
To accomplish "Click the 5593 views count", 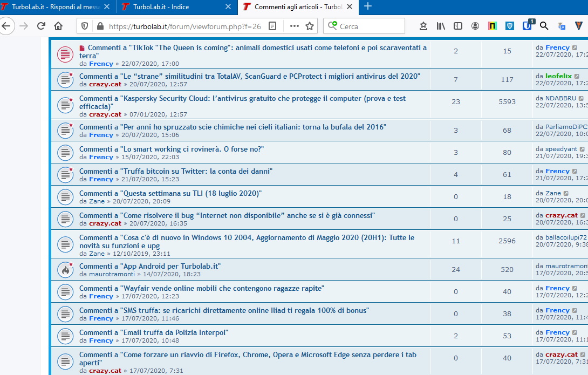I will pyautogui.click(x=507, y=101).
